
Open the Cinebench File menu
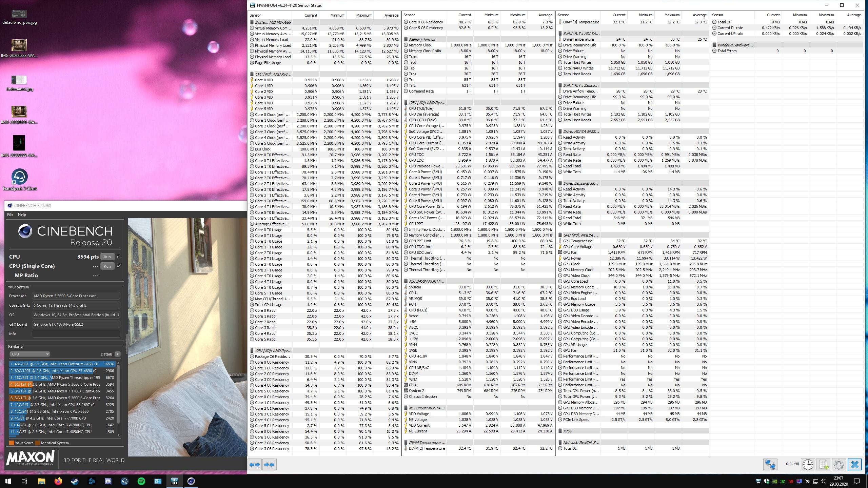pyautogui.click(x=10, y=215)
